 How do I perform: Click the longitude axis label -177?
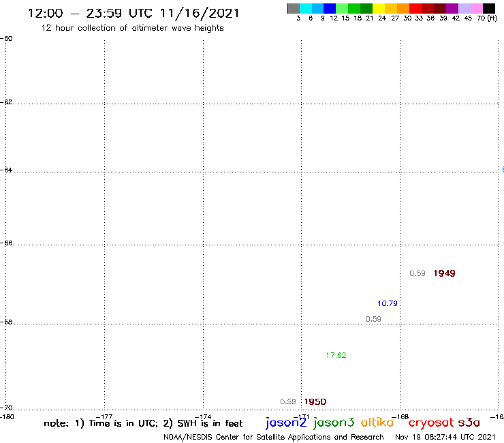coord(104,417)
